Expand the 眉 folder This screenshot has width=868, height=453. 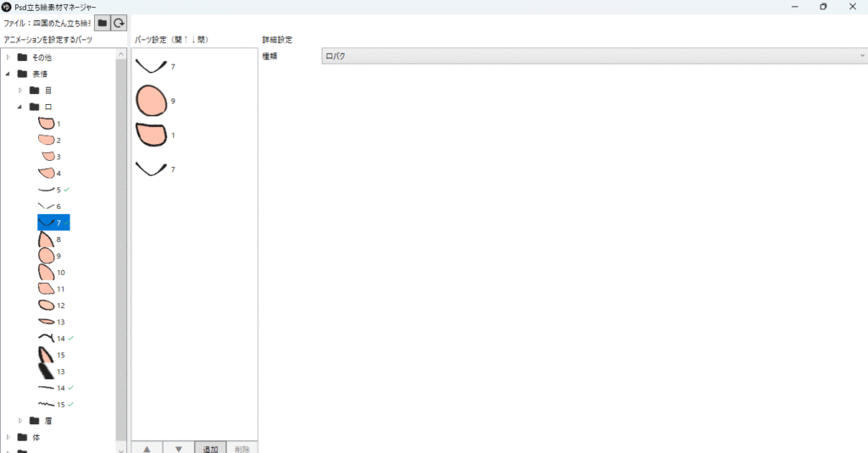click(x=20, y=420)
